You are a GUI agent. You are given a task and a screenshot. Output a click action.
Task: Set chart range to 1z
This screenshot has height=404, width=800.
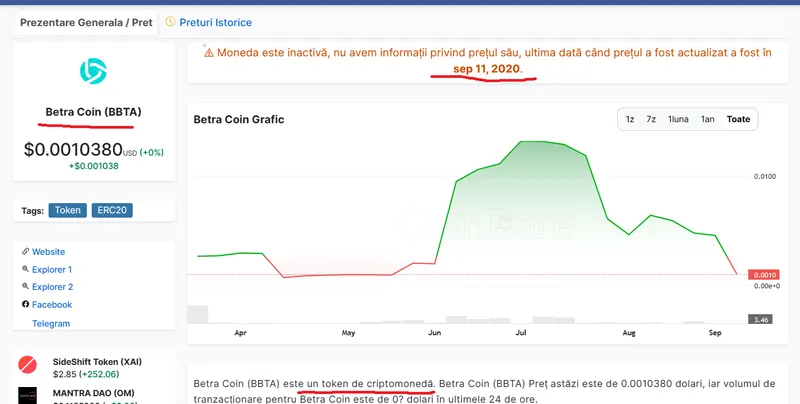(x=630, y=119)
